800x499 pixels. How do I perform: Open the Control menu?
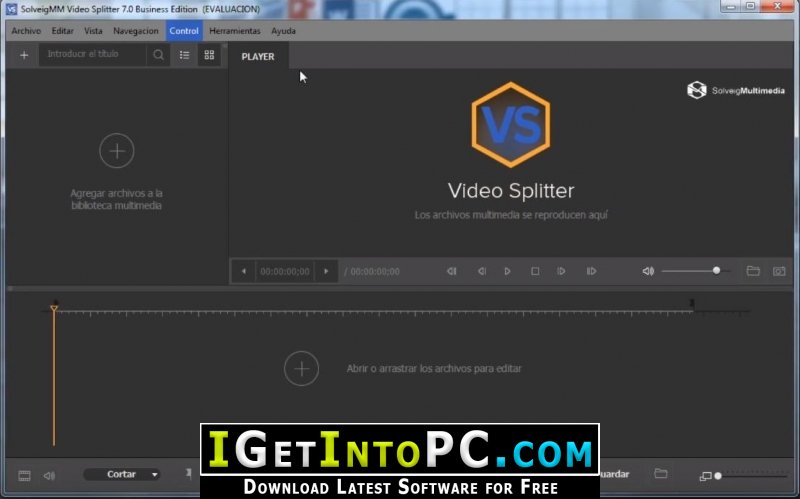point(184,31)
